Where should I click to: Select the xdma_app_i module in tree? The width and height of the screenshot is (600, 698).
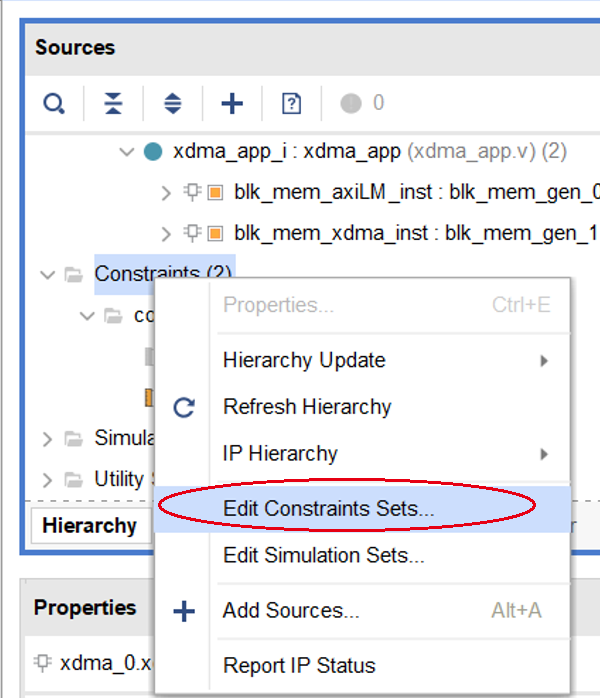tap(287, 152)
